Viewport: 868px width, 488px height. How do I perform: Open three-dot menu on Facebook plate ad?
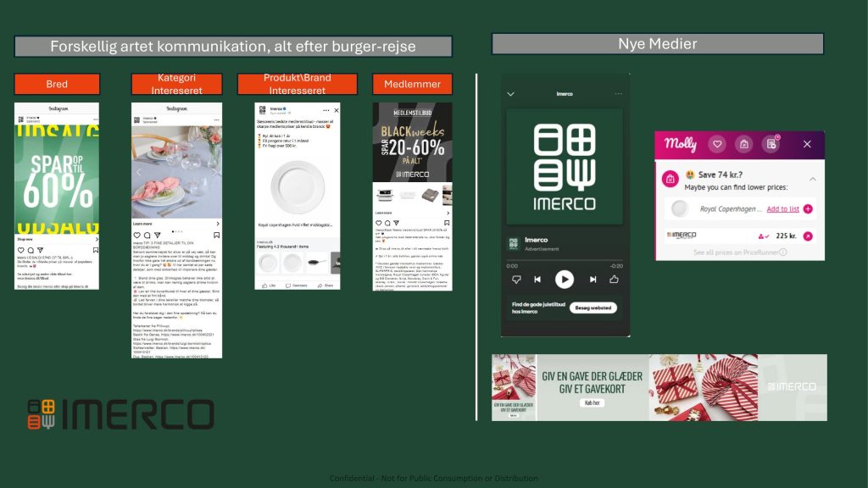(326, 110)
